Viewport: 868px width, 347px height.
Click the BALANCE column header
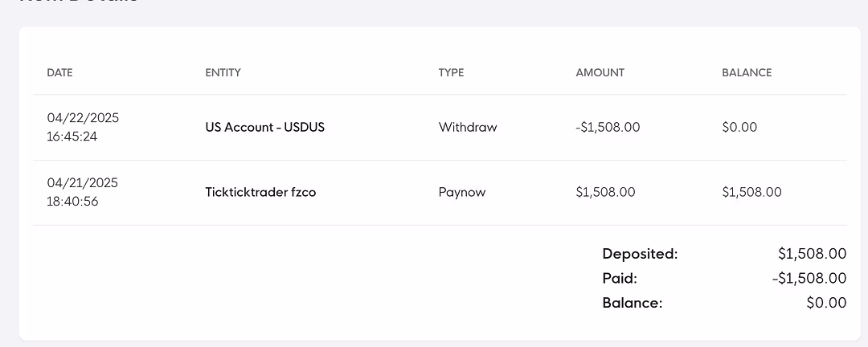(x=747, y=72)
